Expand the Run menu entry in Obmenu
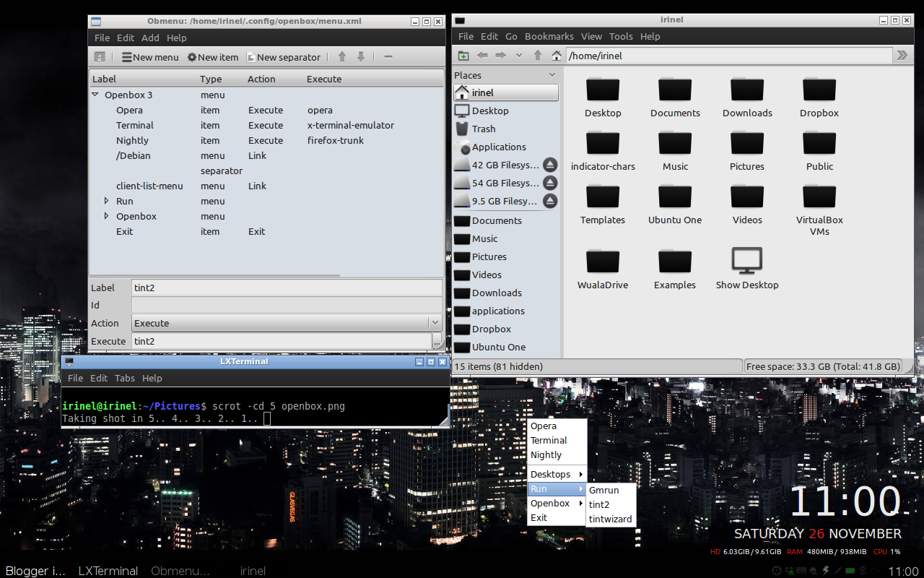The width and height of the screenshot is (924, 578). (x=105, y=201)
